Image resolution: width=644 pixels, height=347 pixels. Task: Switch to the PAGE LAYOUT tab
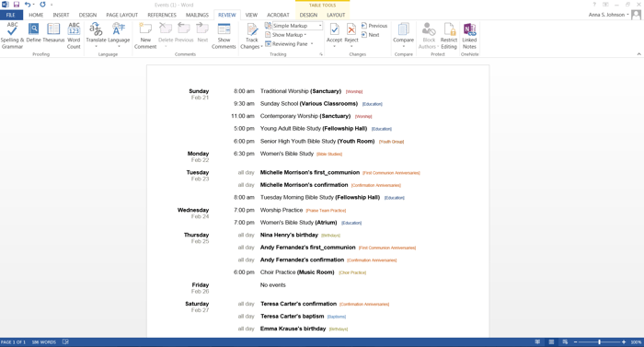[x=122, y=15]
